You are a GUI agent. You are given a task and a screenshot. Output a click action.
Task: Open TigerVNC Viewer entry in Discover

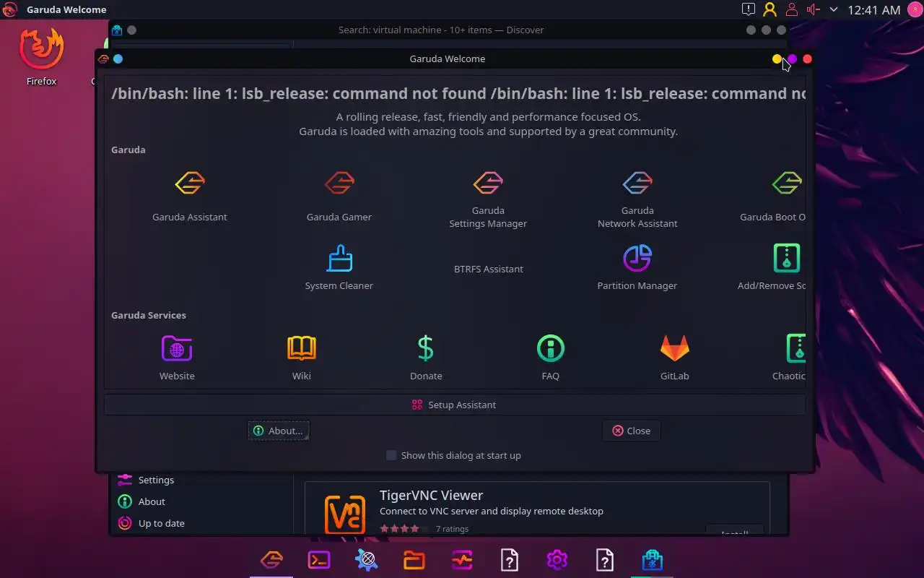coord(537,509)
